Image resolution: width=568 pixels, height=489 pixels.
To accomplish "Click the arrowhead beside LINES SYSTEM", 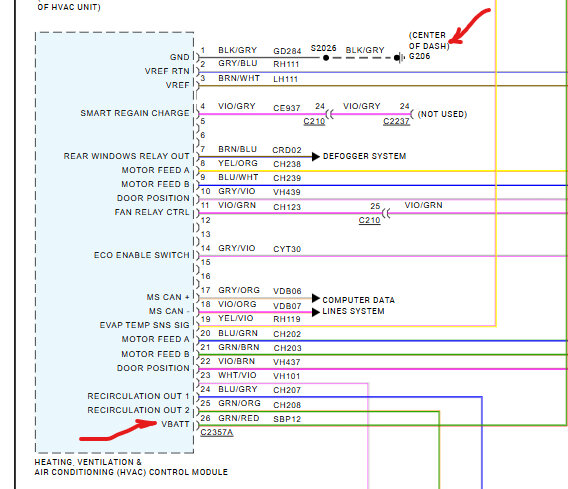I will point(316,312).
